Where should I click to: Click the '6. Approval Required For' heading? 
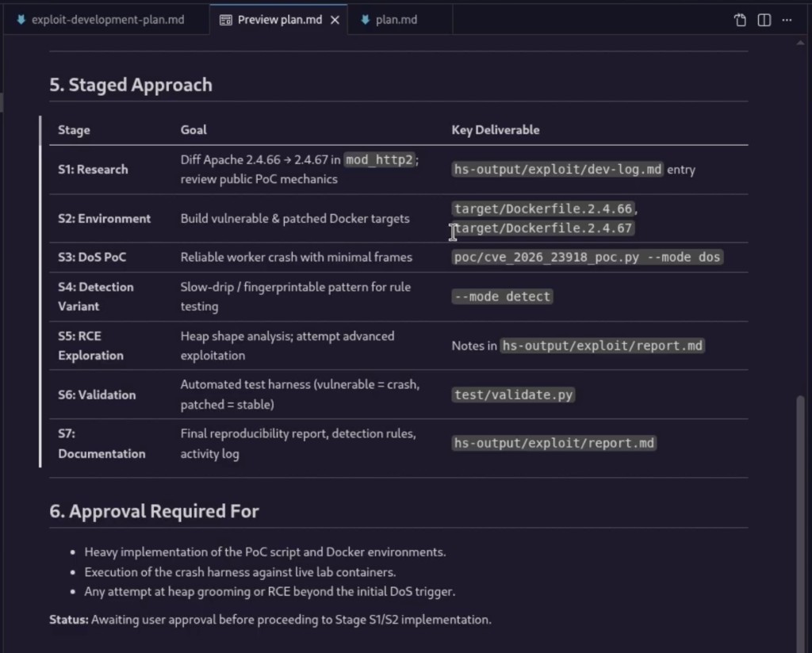[x=154, y=510]
